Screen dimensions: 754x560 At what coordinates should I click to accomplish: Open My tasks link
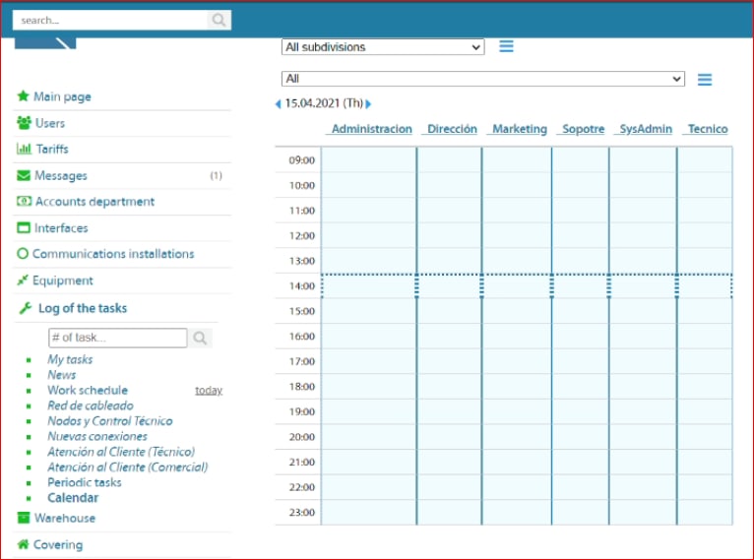coord(70,359)
